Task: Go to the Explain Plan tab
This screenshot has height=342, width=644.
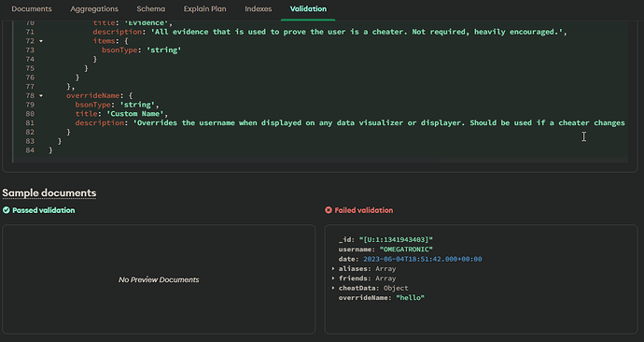Action: pos(204,8)
